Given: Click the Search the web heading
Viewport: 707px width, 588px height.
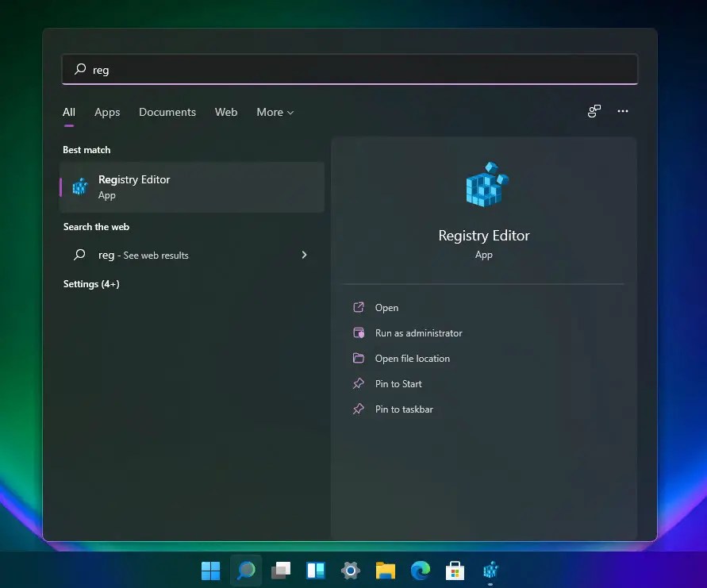Looking at the screenshot, I should pos(96,227).
